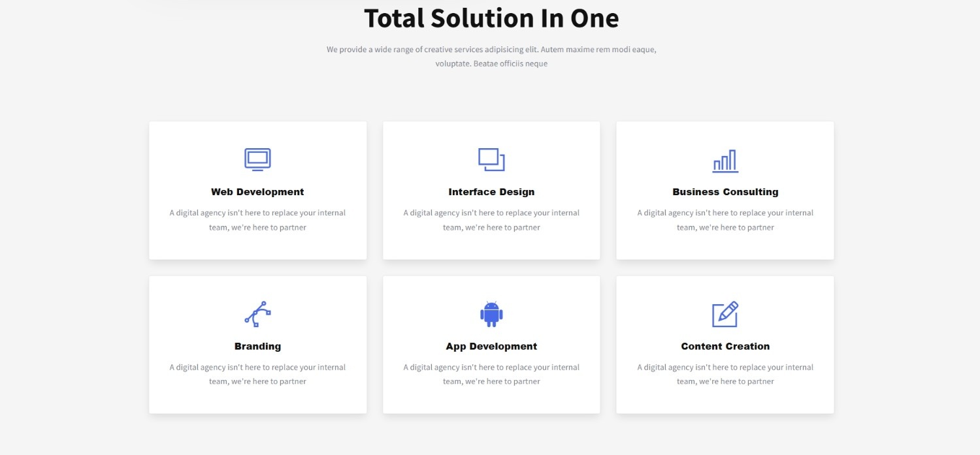Select the Business Consulting title
Screen dimensions: 980x455
point(725,192)
